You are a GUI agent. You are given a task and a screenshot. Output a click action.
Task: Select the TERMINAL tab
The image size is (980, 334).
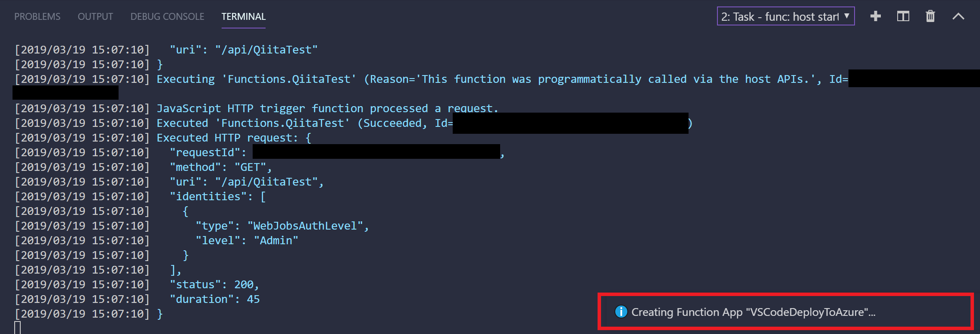[243, 16]
